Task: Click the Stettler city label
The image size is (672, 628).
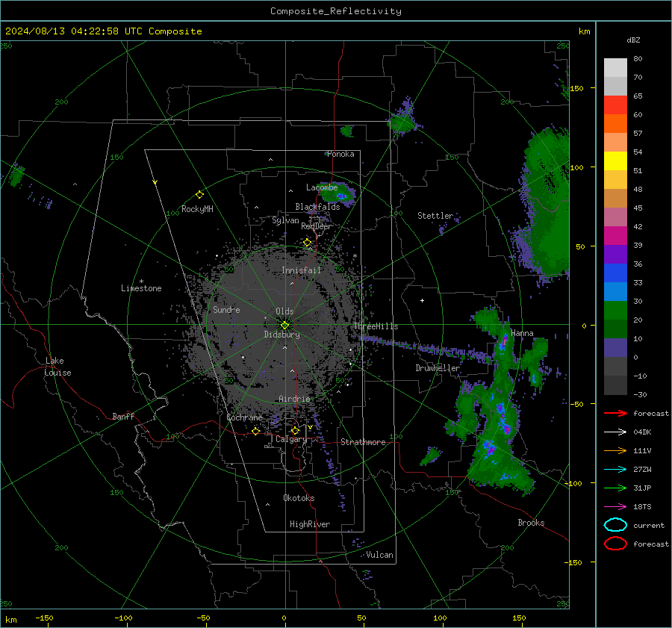Action: (435, 216)
